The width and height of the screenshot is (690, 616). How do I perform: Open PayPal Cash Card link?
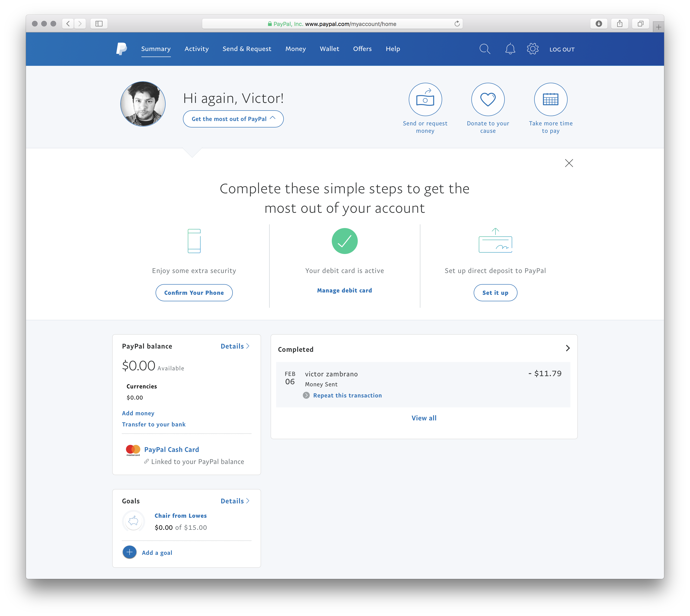click(171, 449)
